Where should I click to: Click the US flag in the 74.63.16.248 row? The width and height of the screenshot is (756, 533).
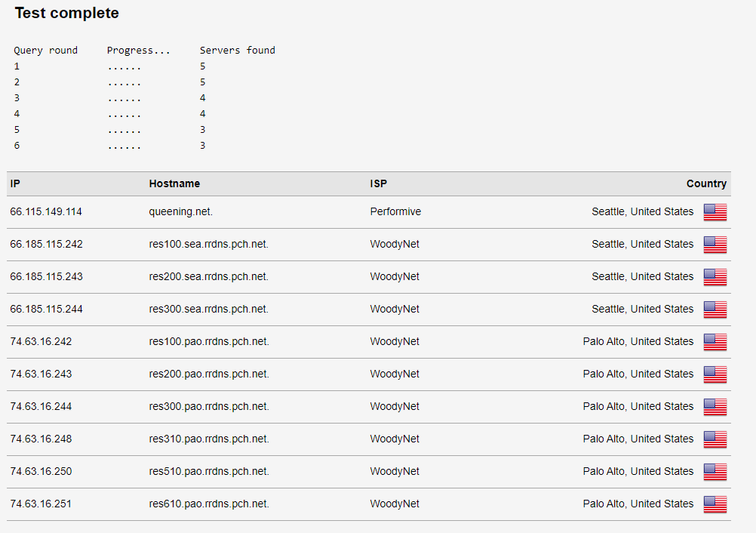pyautogui.click(x=715, y=439)
